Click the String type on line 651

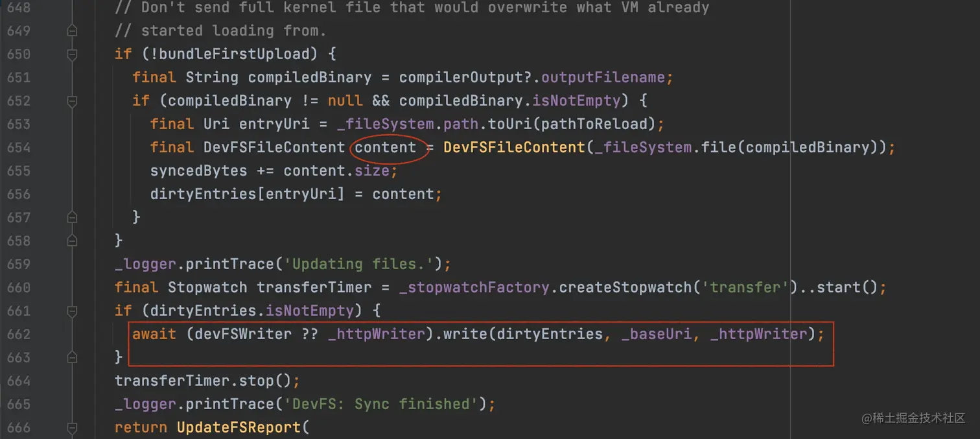212,77
